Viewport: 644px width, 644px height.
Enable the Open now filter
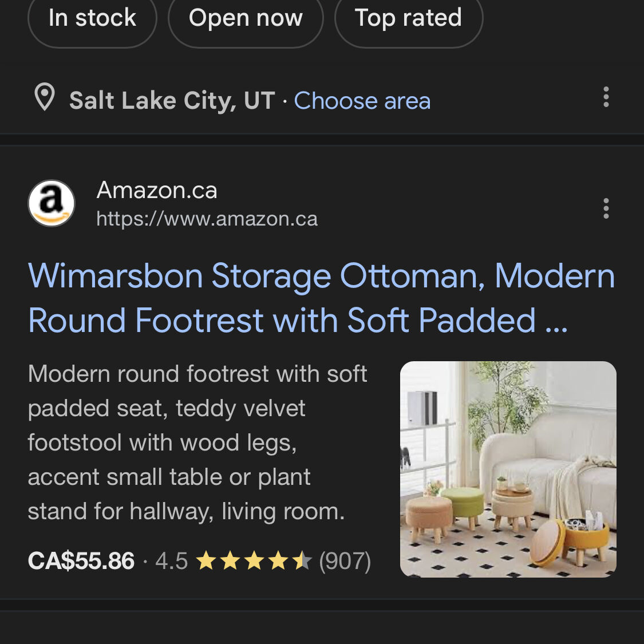246,18
